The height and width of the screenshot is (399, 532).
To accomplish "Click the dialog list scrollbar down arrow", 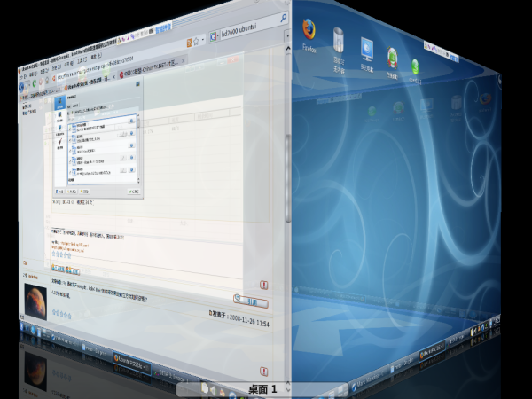I will [x=138, y=181].
